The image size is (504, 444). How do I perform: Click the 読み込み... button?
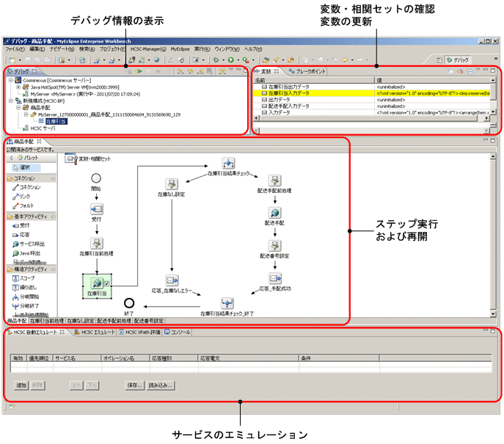(x=161, y=385)
